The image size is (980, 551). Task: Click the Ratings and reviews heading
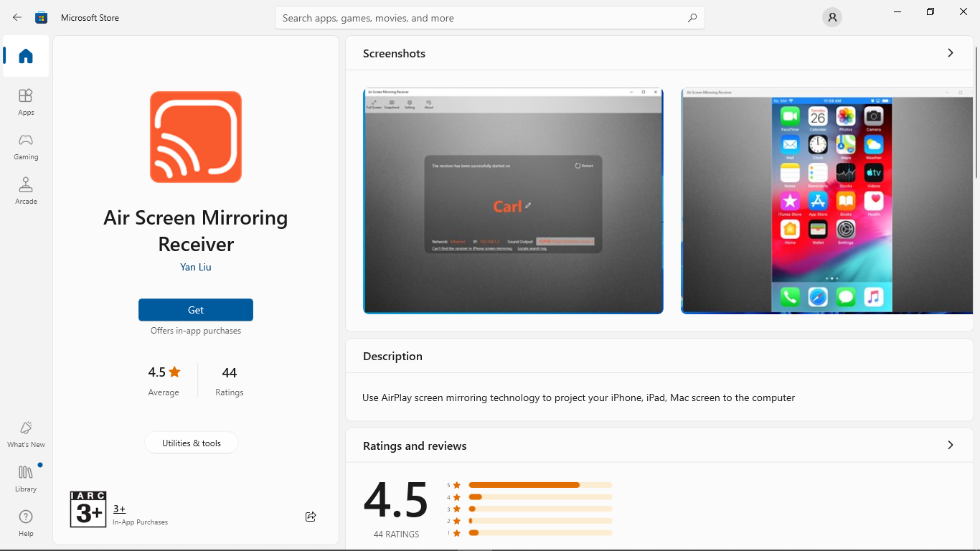415,446
